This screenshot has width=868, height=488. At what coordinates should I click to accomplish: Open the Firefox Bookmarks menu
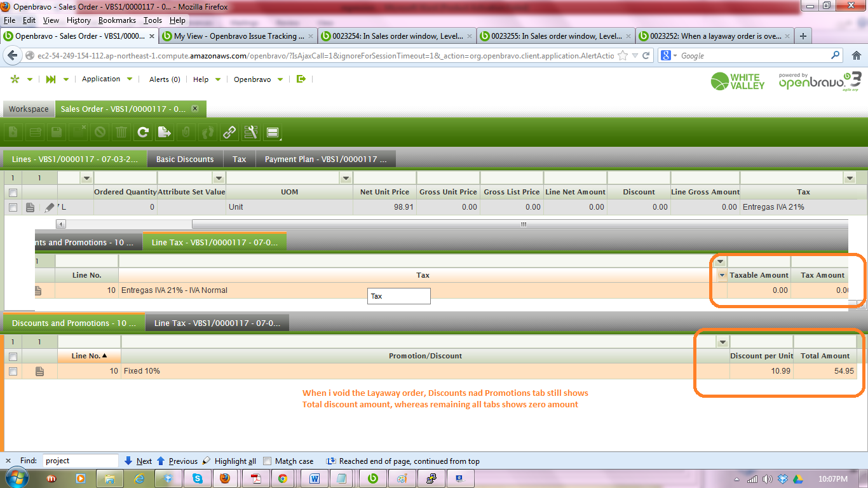point(117,20)
